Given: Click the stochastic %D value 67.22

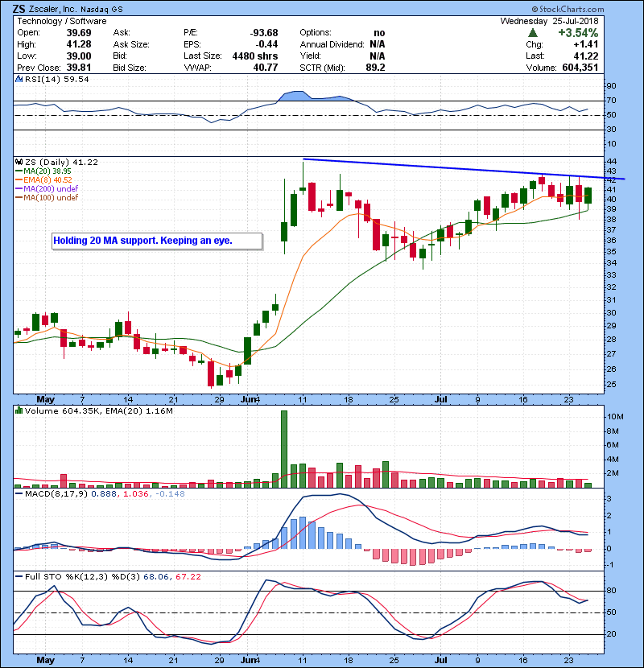Looking at the screenshot, I should pos(188,577).
